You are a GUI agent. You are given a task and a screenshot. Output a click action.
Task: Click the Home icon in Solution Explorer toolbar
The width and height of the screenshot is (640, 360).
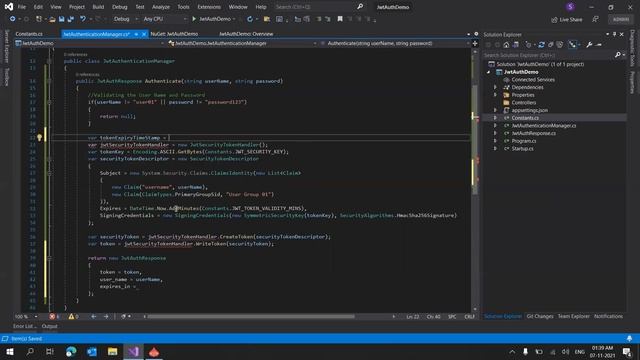pyautogui.click(x=506, y=45)
